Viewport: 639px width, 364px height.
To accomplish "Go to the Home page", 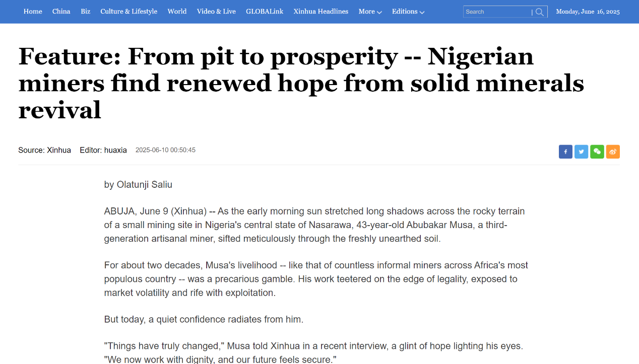I will 33,12.
